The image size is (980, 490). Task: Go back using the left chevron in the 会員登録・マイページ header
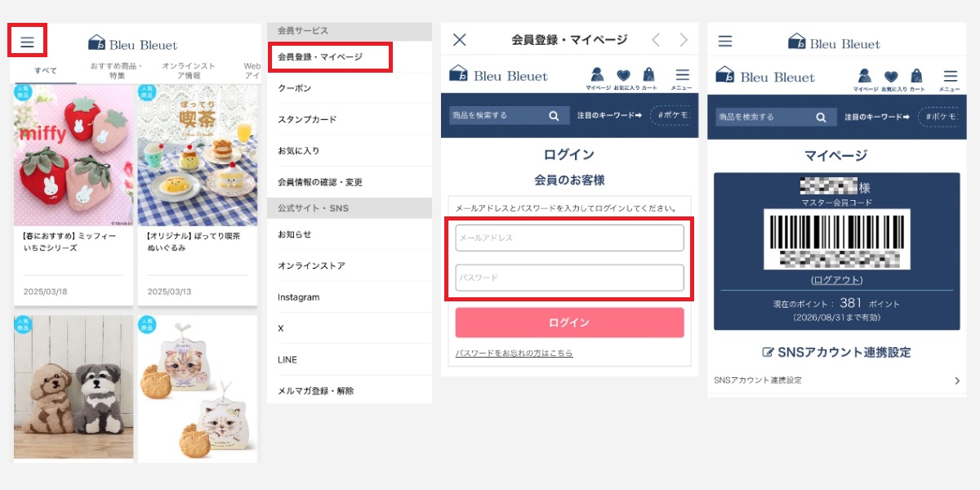tap(655, 40)
